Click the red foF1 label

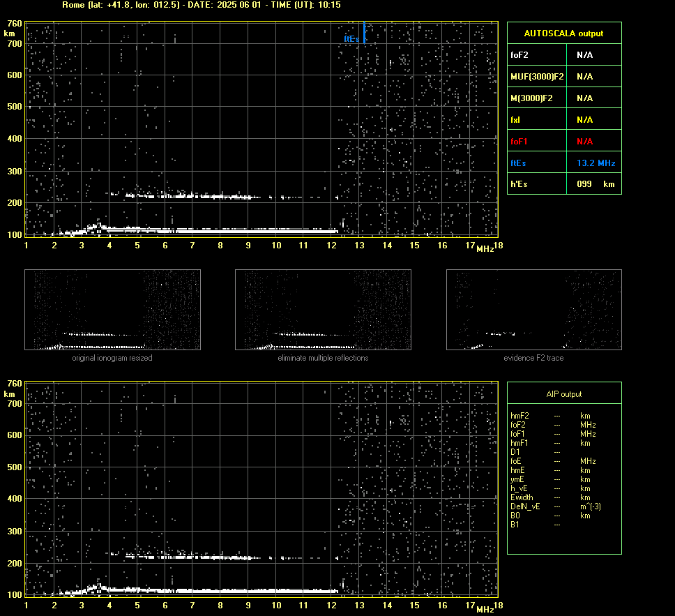[x=519, y=142]
